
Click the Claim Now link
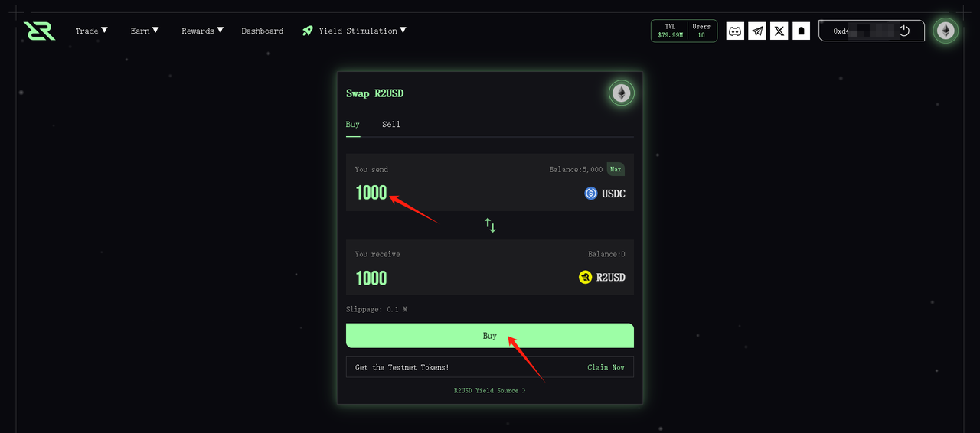(606, 367)
